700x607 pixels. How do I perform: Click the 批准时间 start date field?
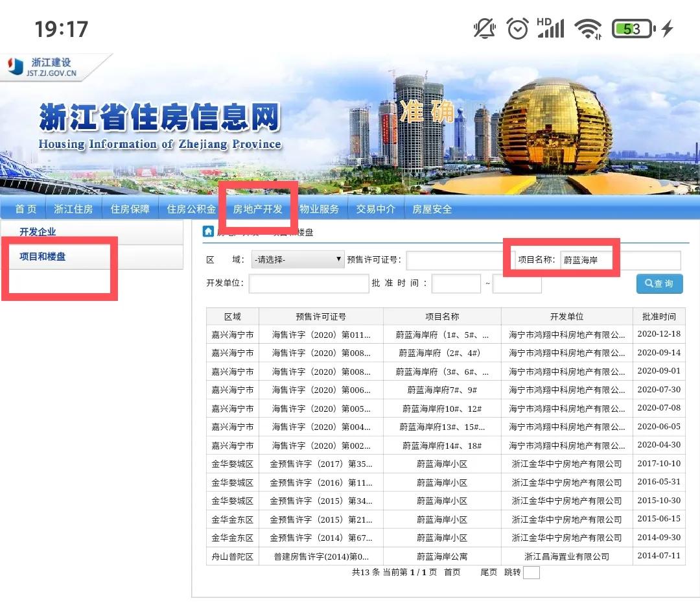456,283
